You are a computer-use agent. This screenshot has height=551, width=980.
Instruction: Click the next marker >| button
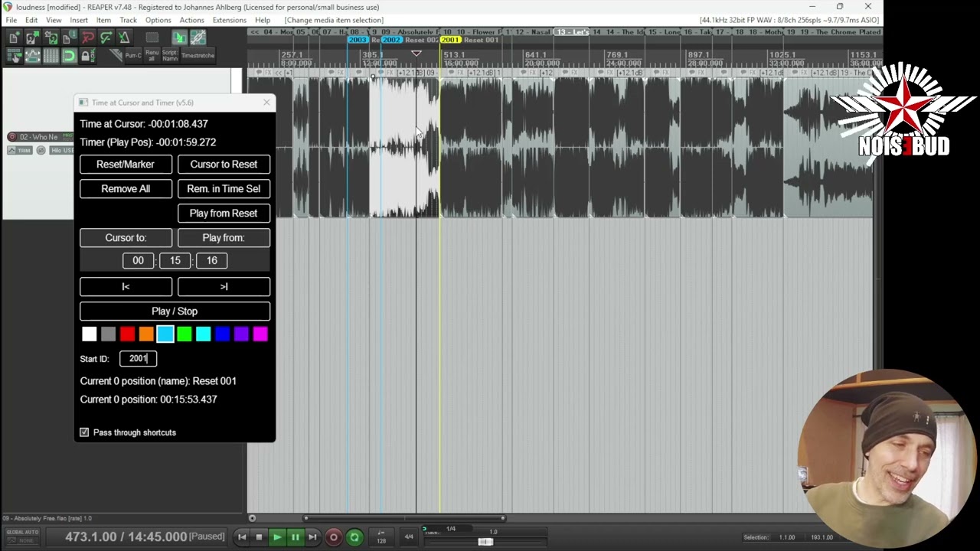click(224, 287)
